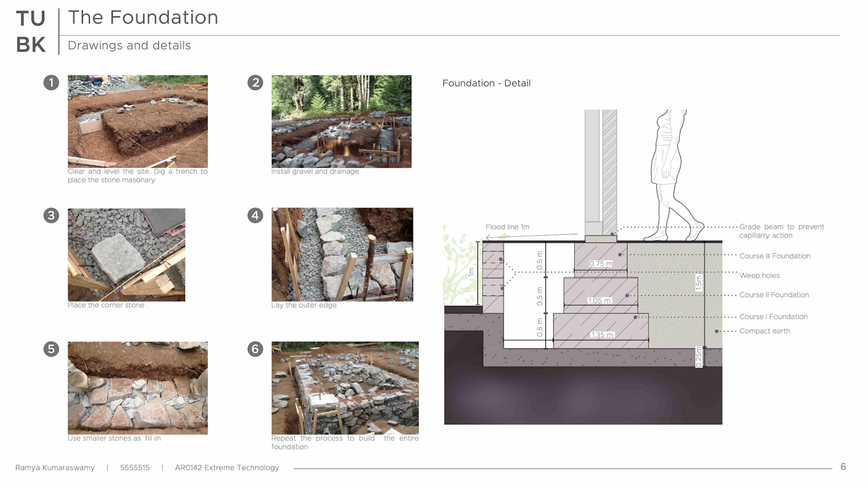Select the Compact earth annotation
Image resolution: width=868 pixels, height=488 pixels.
(x=764, y=331)
